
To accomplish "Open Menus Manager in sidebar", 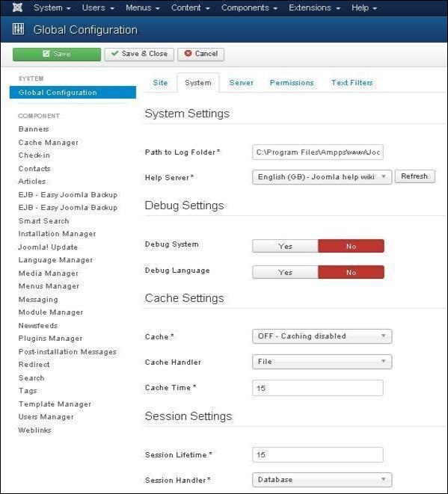I will (x=49, y=286).
